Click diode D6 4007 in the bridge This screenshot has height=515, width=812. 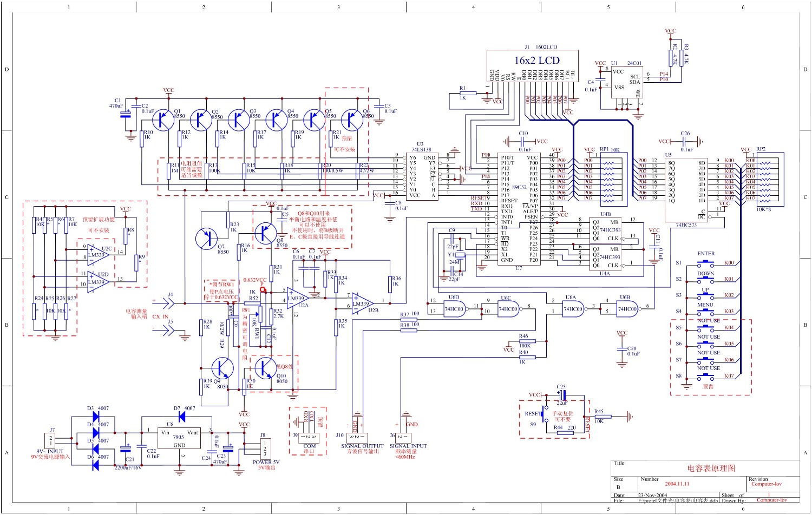[x=96, y=464]
